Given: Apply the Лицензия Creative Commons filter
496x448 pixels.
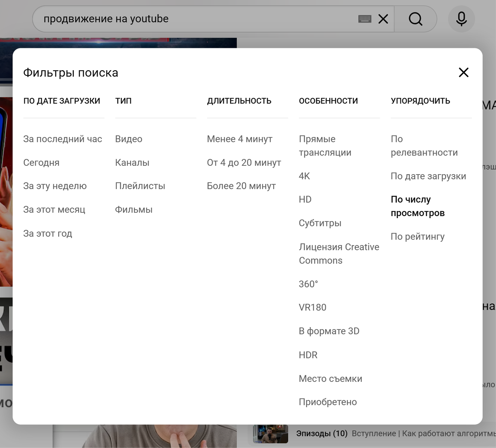Looking at the screenshot, I should pos(339,254).
